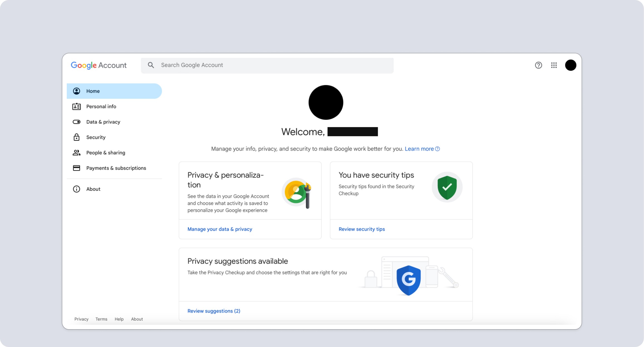Viewport: 644px width, 347px height.
Task: Open Payments & subscriptions
Action: click(116, 168)
